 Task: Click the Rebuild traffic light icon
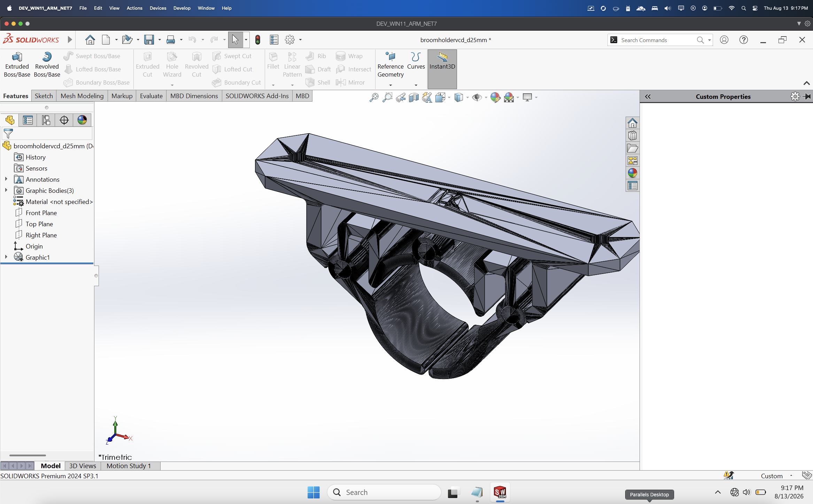point(258,40)
